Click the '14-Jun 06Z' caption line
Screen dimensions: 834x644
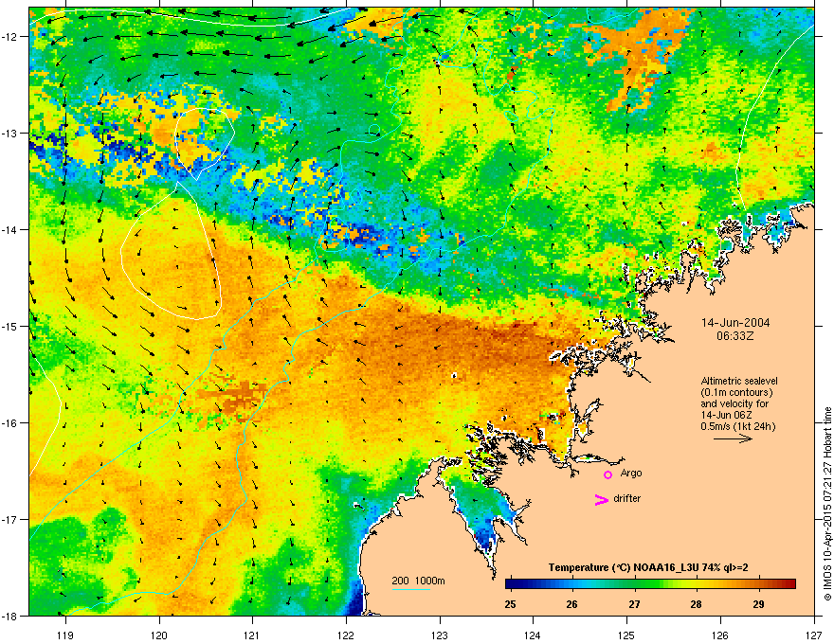coord(726,415)
